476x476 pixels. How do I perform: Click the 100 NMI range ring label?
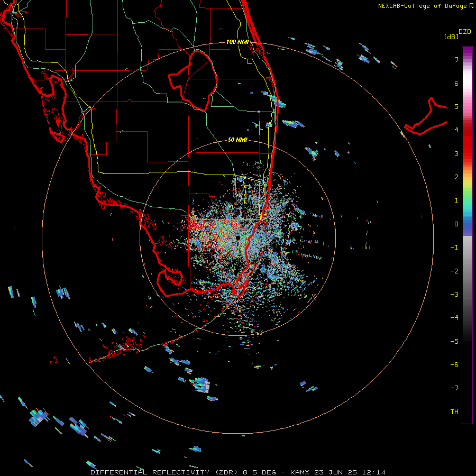click(x=237, y=42)
